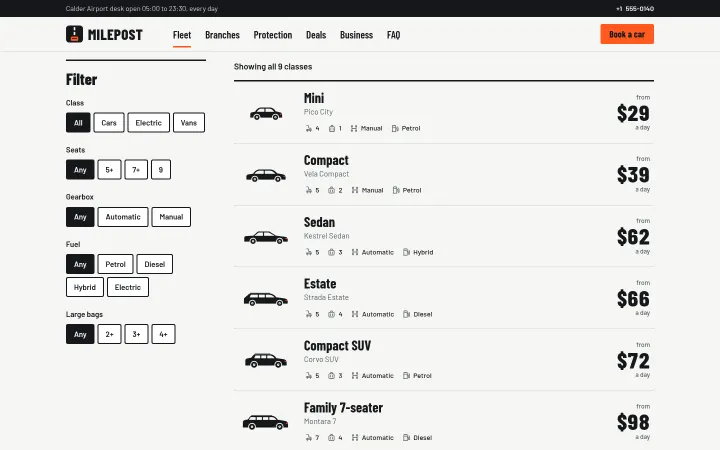The image size is (720, 450).
Task: Click the fuel icon in Compact SUV row
Action: (x=406, y=376)
